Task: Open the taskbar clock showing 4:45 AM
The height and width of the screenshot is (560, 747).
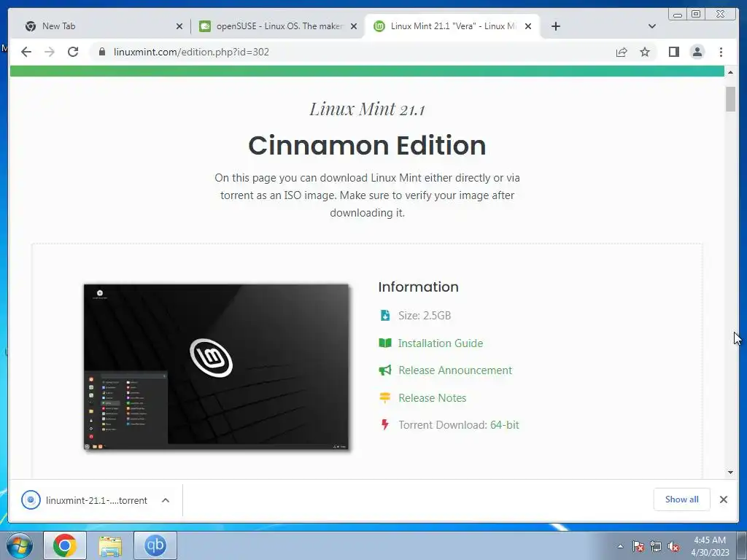Action: (x=710, y=546)
